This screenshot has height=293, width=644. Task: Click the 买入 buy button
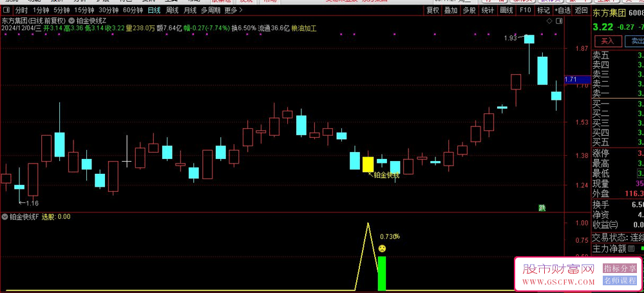pyautogui.click(x=607, y=41)
